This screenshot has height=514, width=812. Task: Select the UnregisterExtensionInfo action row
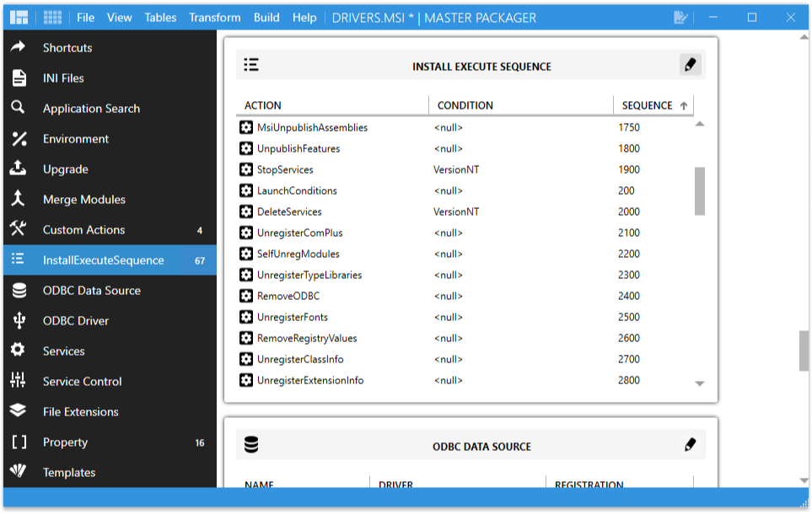[465, 381]
